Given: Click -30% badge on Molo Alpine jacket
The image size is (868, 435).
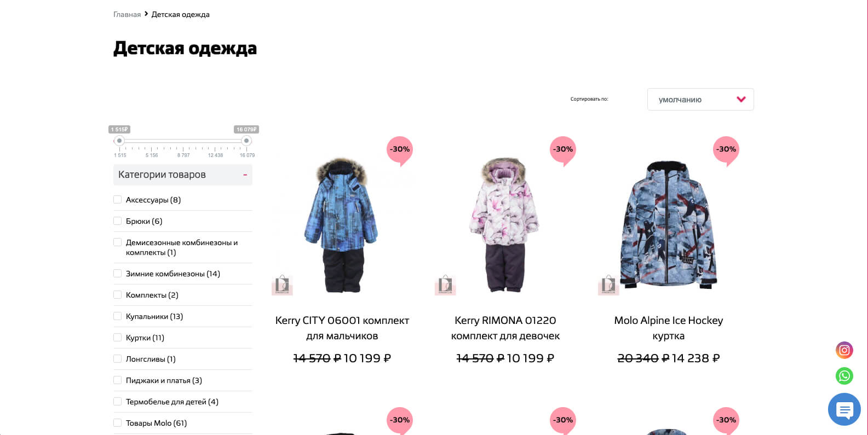Looking at the screenshot, I should click(726, 150).
